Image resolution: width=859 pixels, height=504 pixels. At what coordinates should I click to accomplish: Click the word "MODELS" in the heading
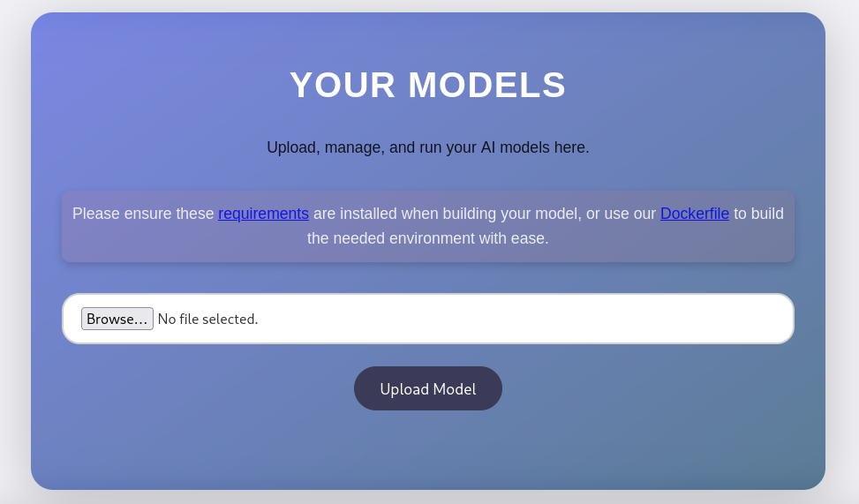486,86
